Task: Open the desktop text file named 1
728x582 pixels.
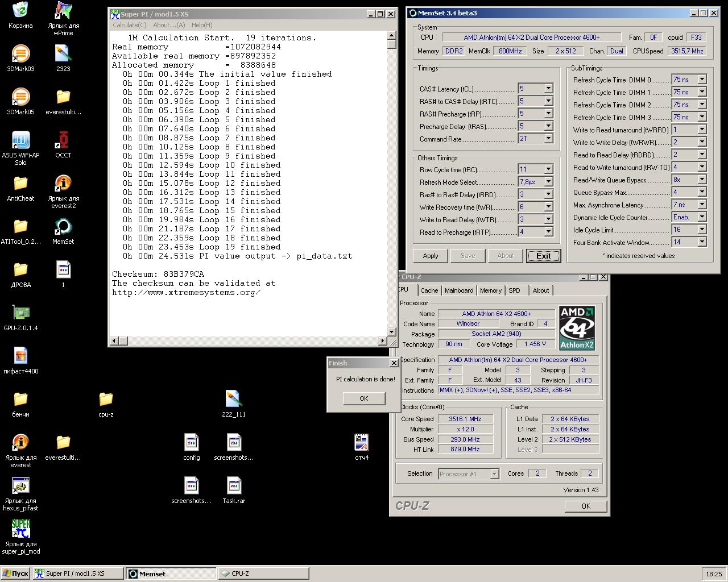Action: 63,269
